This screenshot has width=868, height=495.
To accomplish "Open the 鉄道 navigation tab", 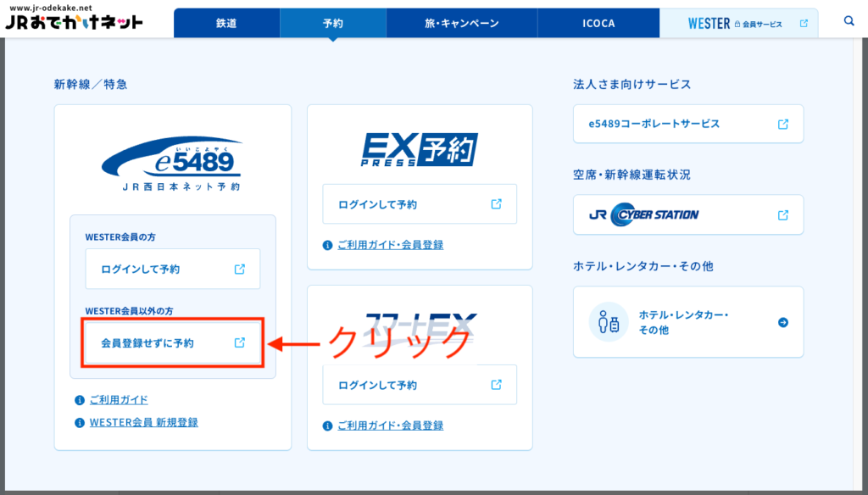I will [226, 23].
